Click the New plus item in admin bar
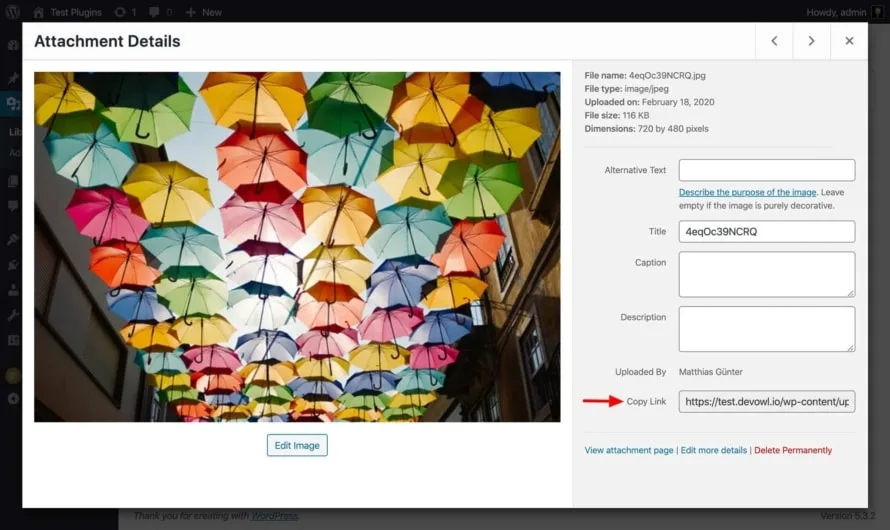 click(204, 12)
